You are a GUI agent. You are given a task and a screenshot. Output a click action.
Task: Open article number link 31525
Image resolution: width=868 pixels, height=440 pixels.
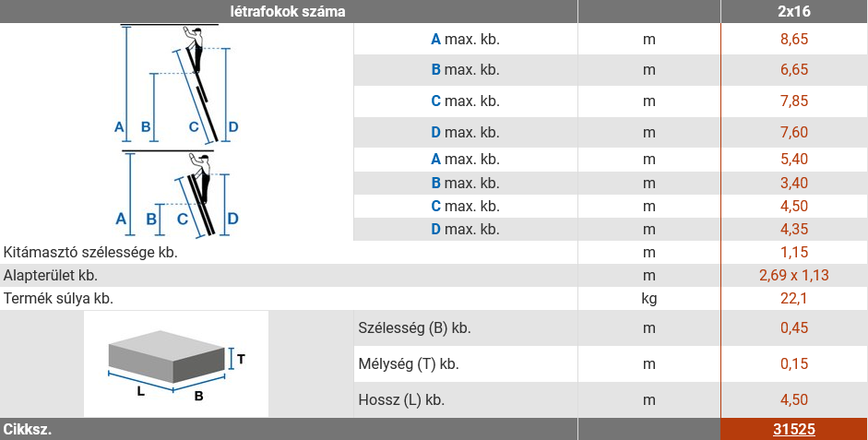794,430
